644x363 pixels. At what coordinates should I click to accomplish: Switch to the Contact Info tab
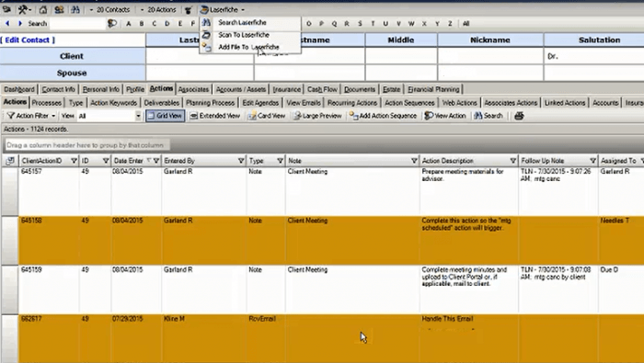click(x=58, y=89)
